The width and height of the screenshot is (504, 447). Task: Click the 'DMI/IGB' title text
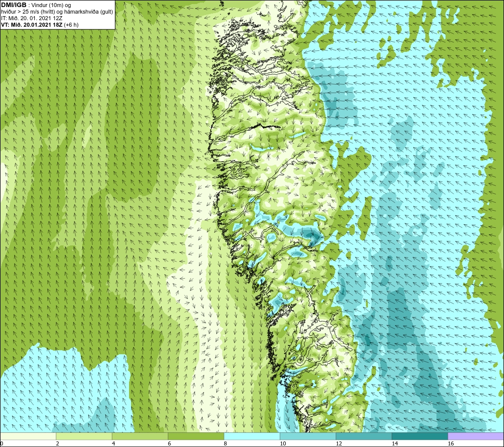pos(14,5)
